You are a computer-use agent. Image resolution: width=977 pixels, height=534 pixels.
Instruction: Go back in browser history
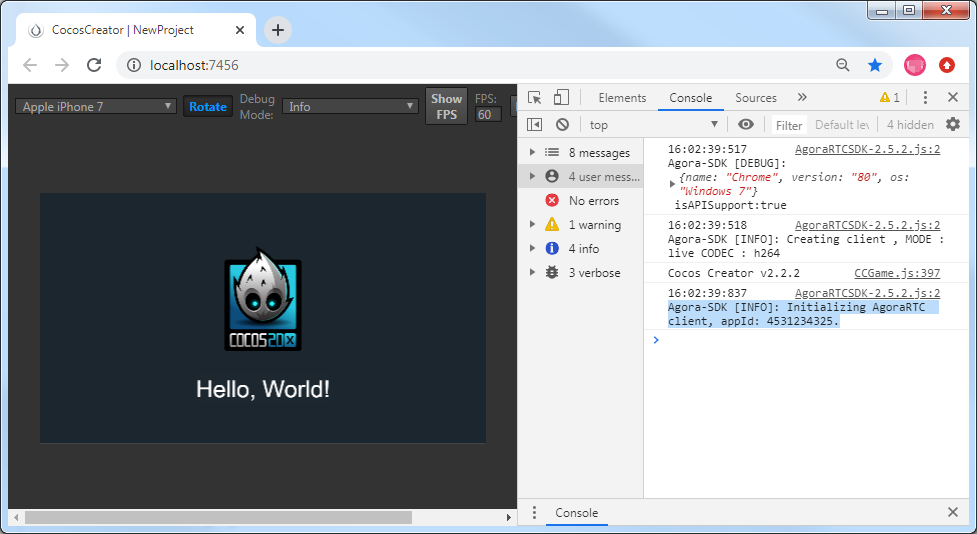[30, 65]
